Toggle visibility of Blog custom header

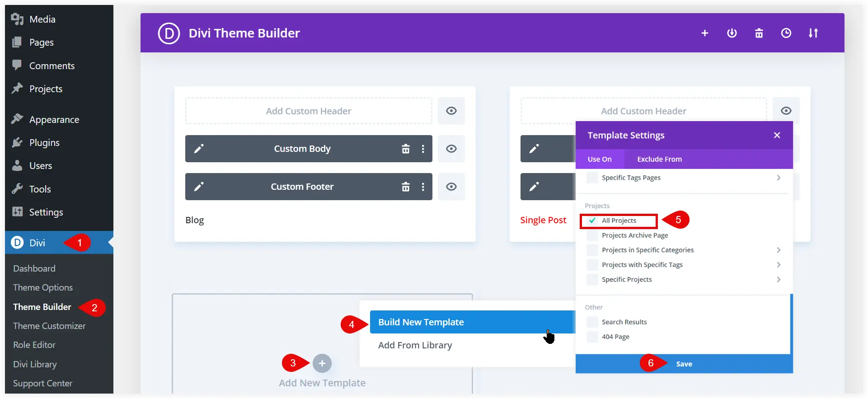pyautogui.click(x=451, y=111)
